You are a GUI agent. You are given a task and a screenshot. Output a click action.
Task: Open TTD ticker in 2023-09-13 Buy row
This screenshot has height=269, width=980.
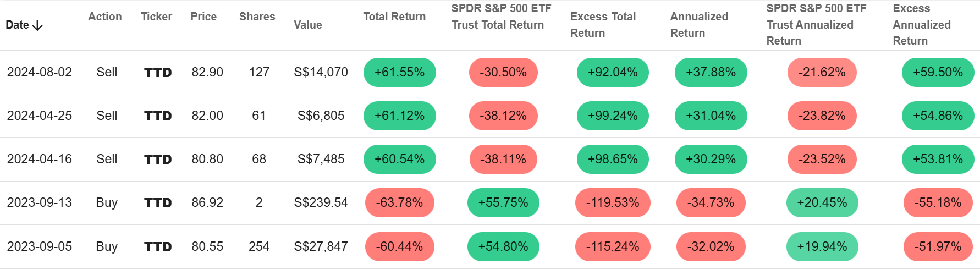[x=158, y=203]
